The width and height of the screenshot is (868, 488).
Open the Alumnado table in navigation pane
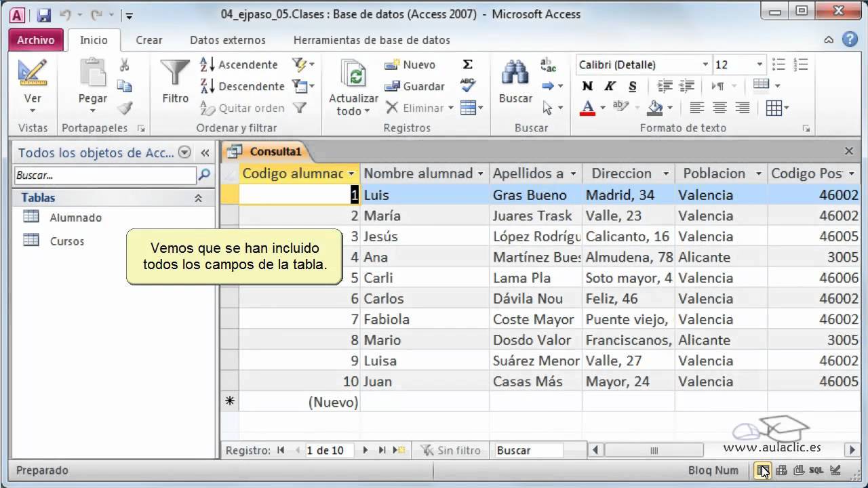pyautogui.click(x=75, y=218)
